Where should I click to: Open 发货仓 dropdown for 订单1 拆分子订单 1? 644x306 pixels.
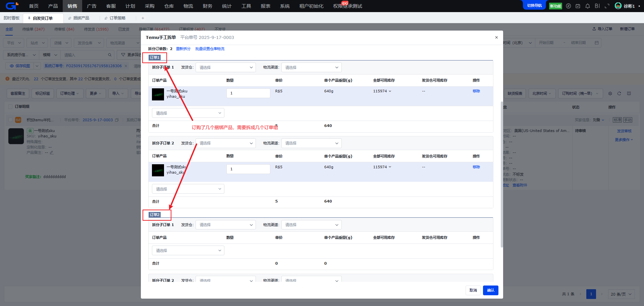(225, 68)
